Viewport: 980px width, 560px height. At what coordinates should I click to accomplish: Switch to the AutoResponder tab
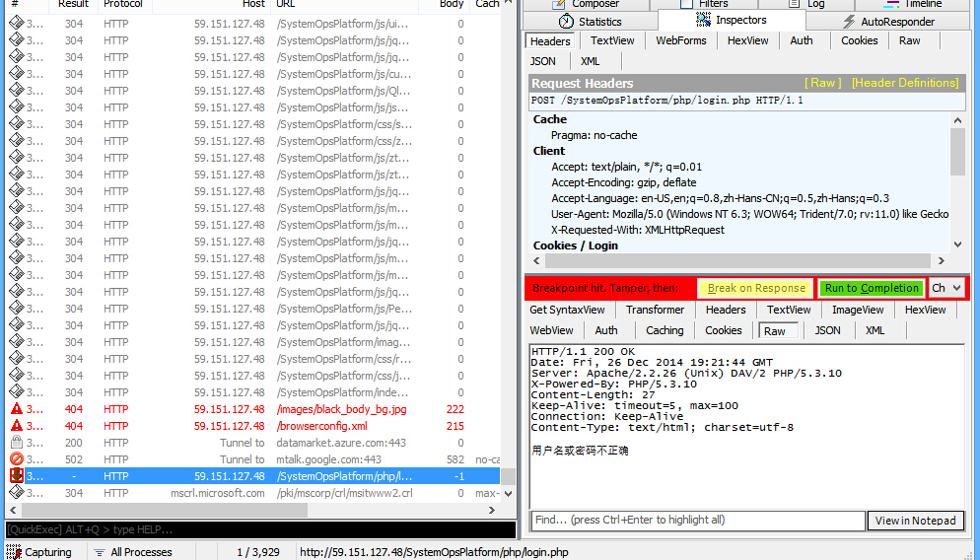pyautogui.click(x=888, y=22)
